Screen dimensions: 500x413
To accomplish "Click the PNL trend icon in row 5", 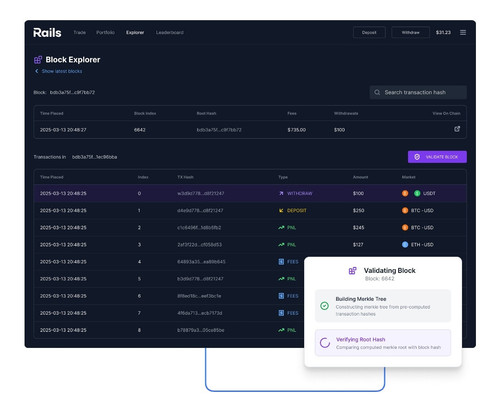I will coord(281,279).
